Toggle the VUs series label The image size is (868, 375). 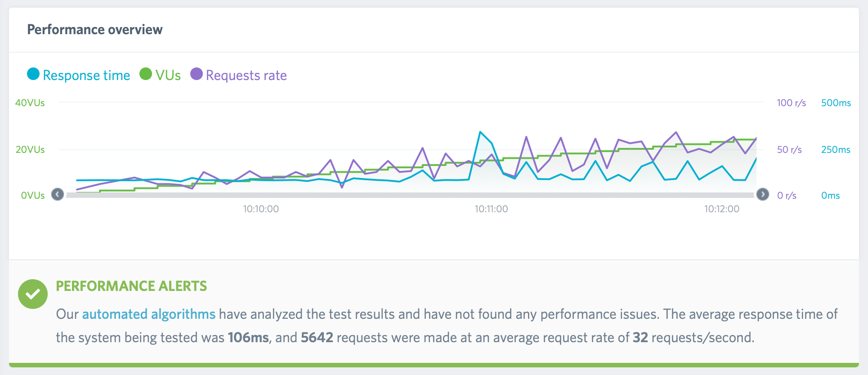click(168, 75)
